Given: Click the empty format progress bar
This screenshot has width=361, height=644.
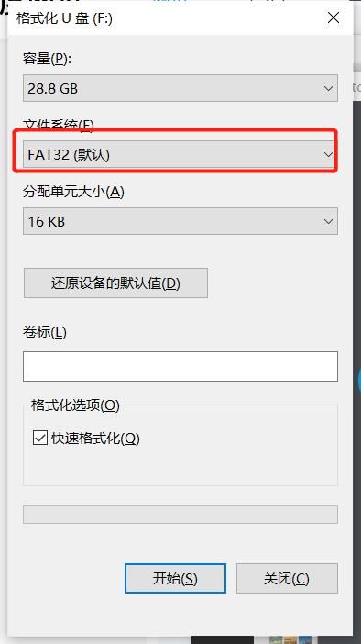Looking at the screenshot, I should pyautogui.click(x=180, y=515).
